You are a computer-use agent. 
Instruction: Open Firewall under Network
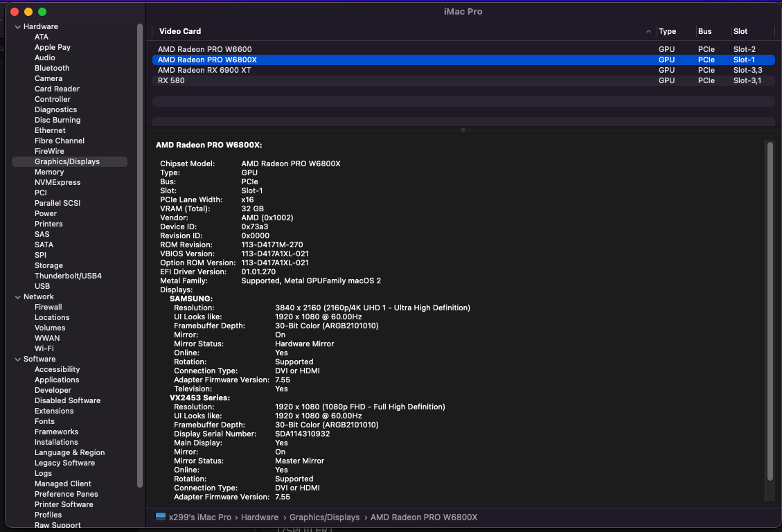(x=48, y=308)
